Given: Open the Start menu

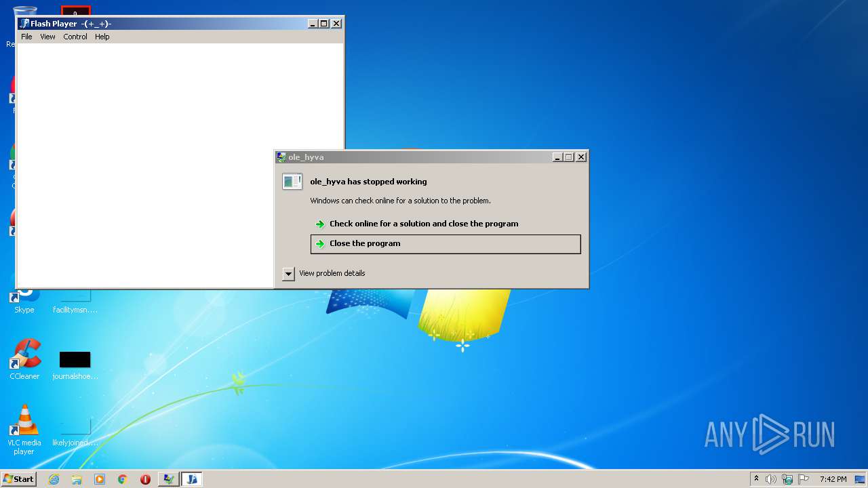Looking at the screenshot, I should tap(18, 479).
